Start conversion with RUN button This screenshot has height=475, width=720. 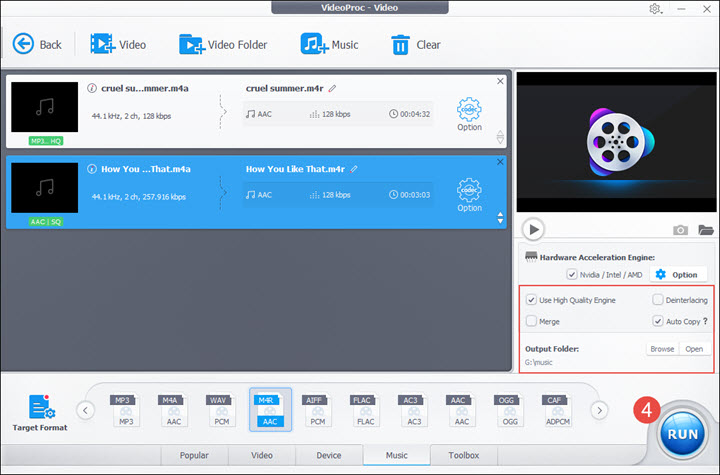(x=682, y=434)
